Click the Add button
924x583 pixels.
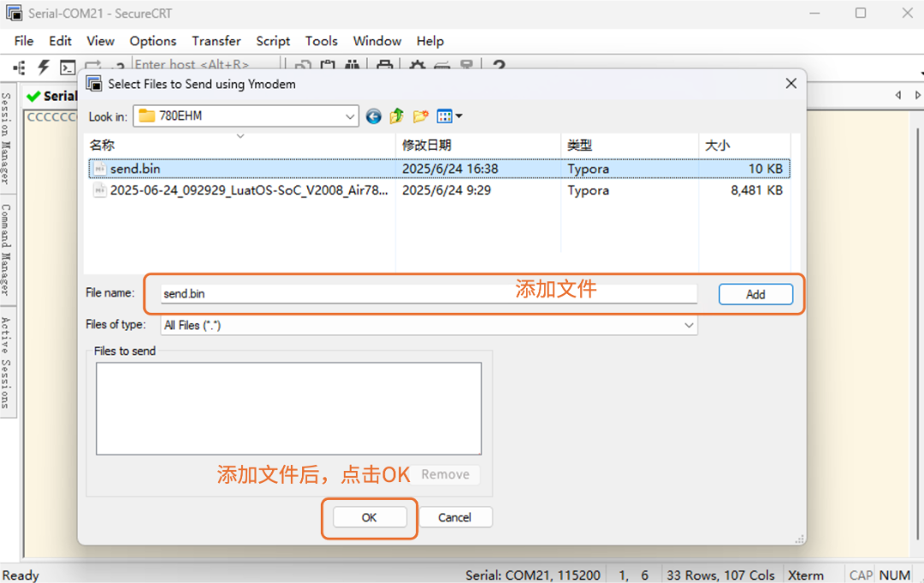pyautogui.click(x=755, y=294)
